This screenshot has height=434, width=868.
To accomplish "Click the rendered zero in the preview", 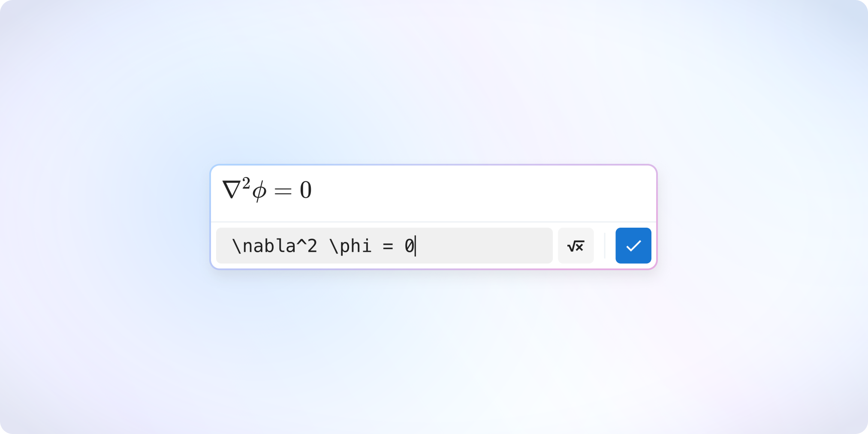I will coord(305,190).
